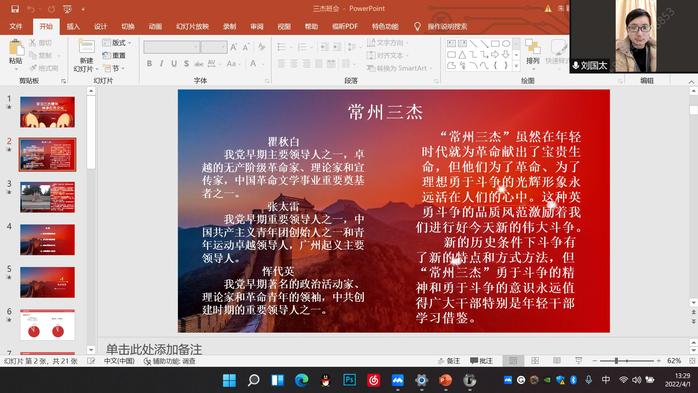Click Convert to SmartArt button
The height and width of the screenshot is (393, 698).
coord(397,68)
